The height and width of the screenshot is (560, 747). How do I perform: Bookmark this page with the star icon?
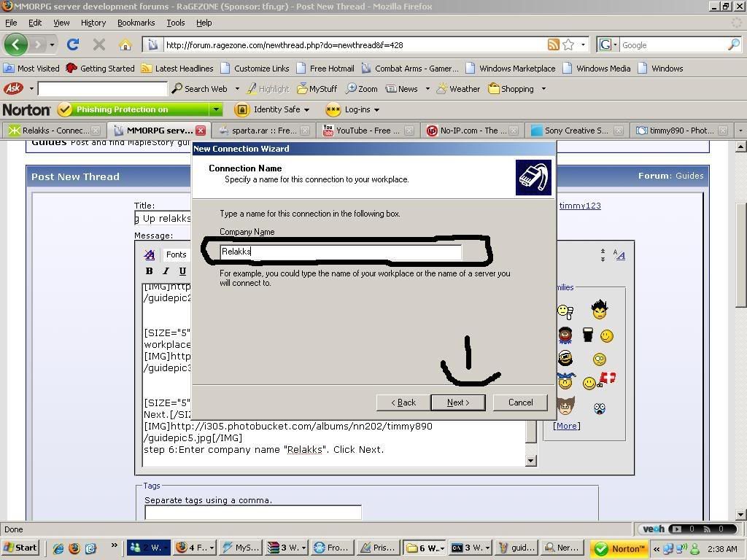click(x=568, y=44)
